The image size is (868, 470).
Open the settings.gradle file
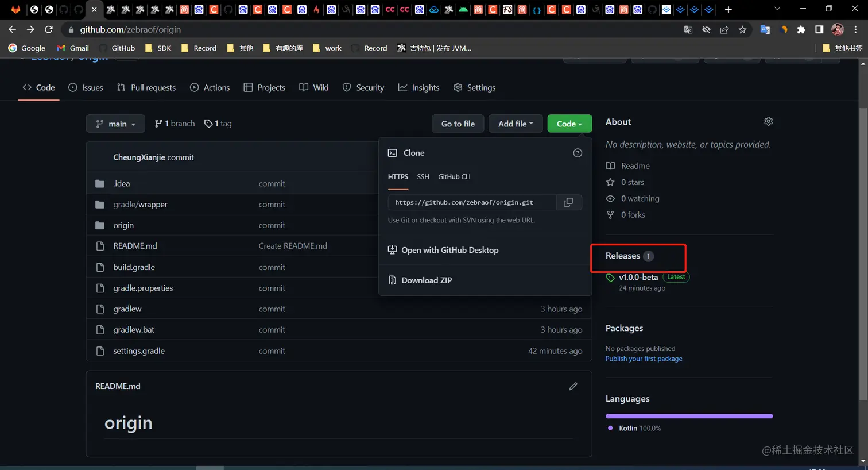139,351
